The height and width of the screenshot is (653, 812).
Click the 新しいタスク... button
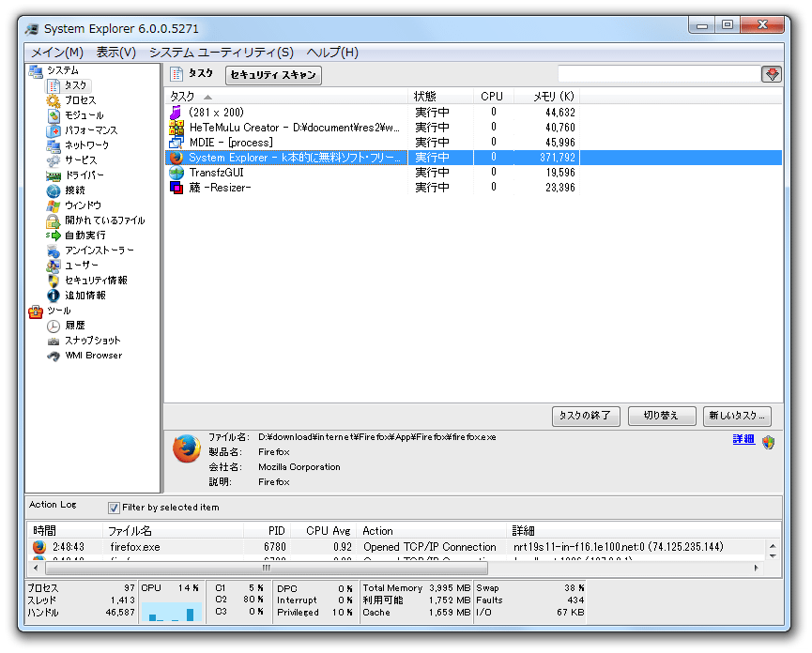[737, 416]
